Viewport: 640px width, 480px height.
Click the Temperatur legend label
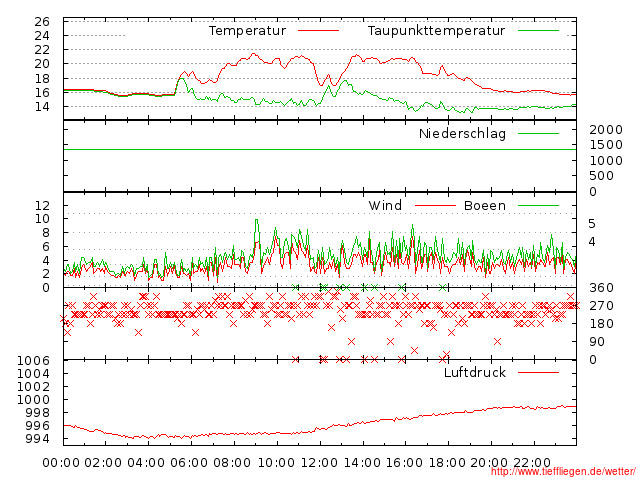(247, 31)
